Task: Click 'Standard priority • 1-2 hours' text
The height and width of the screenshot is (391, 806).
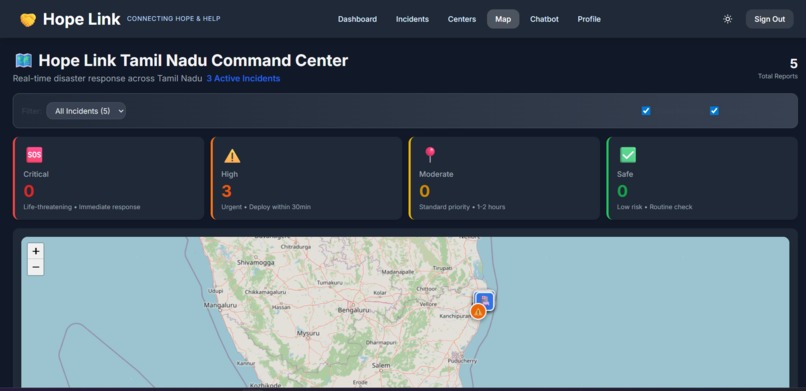Action: point(462,207)
